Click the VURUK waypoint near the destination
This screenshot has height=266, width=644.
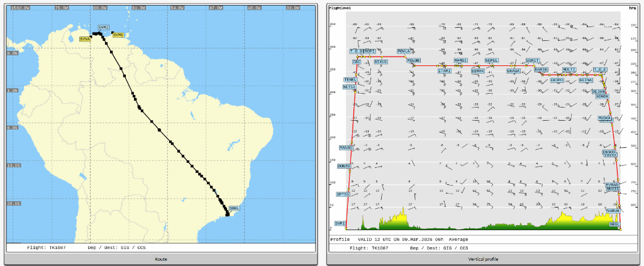pos(614,211)
